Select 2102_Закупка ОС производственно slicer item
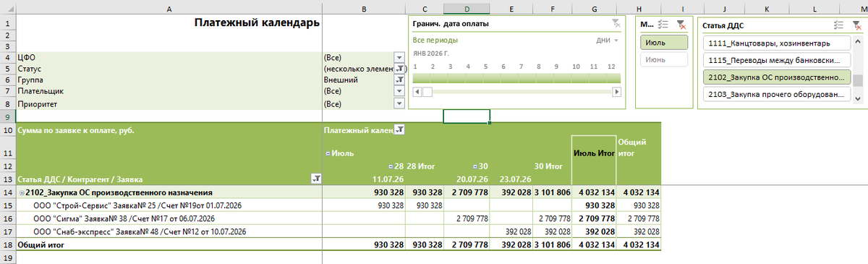The width and height of the screenshot is (868, 264). [x=777, y=77]
